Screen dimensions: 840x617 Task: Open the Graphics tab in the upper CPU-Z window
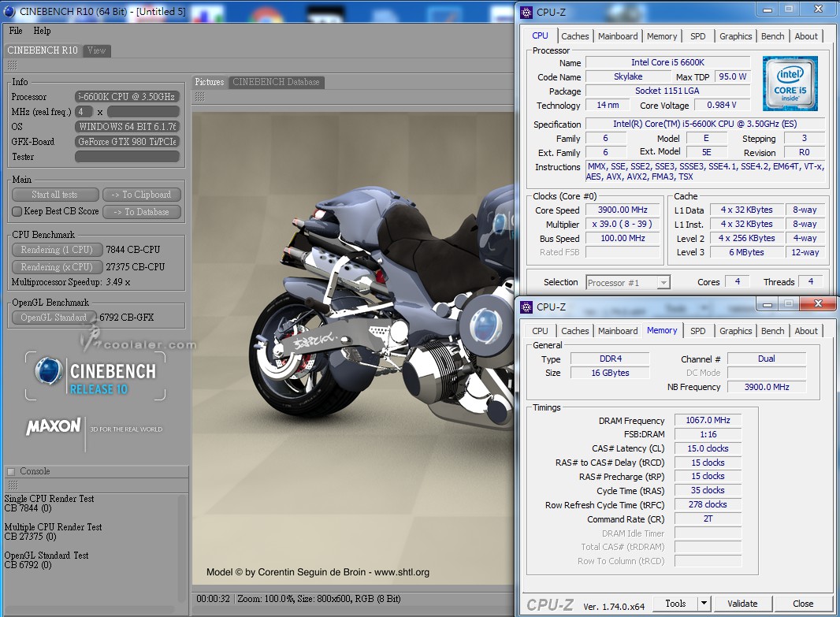click(x=735, y=36)
